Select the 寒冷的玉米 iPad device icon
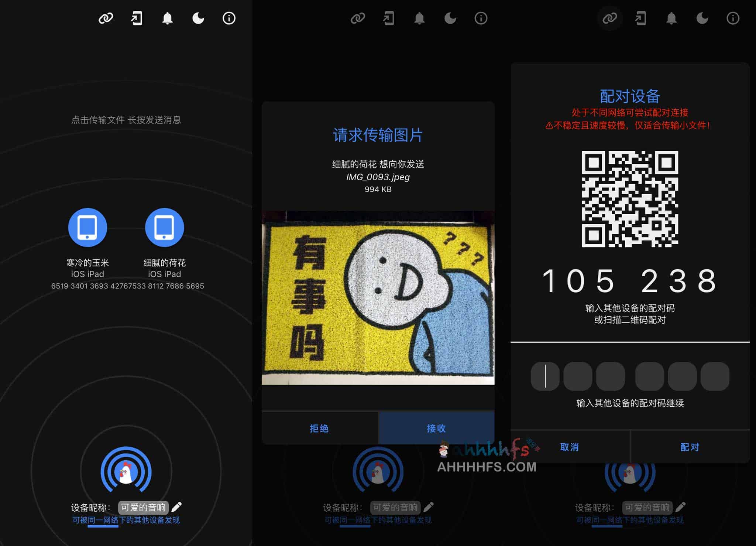This screenshot has height=546, width=756. coord(87,227)
